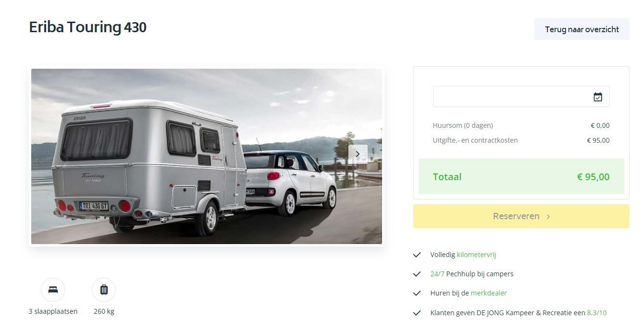
Task: Click the luggage weight icon
Action: [104, 290]
